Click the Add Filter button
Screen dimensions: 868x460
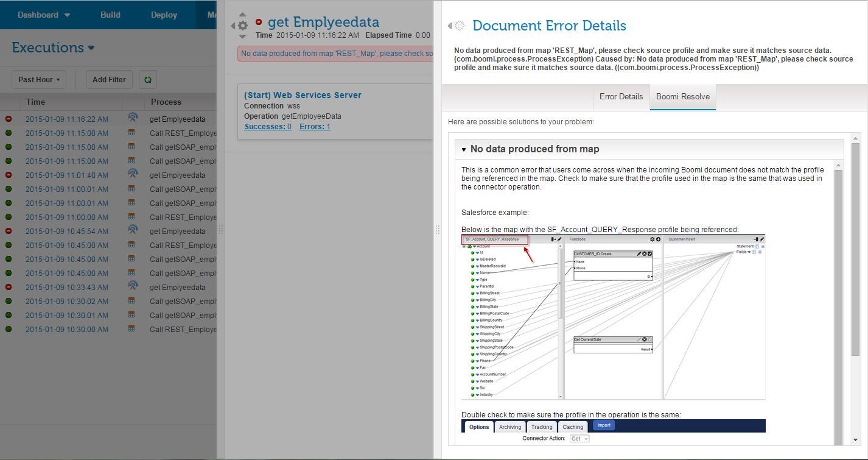[109, 79]
